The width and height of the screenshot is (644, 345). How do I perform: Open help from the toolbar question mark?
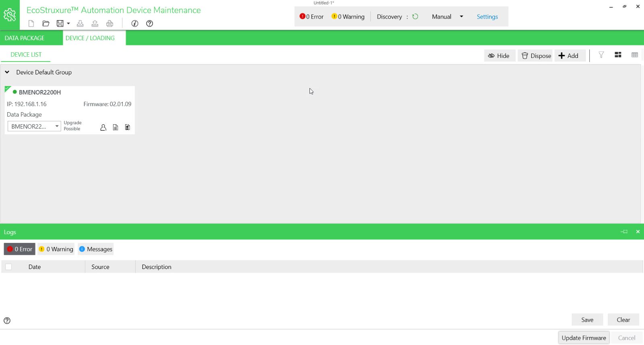(x=150, y=23)
